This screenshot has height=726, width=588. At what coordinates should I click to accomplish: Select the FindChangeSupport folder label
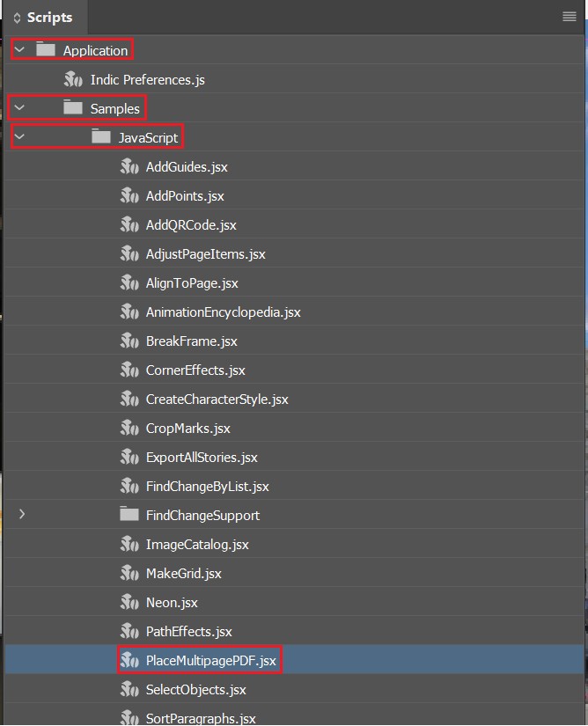[202, 516]
